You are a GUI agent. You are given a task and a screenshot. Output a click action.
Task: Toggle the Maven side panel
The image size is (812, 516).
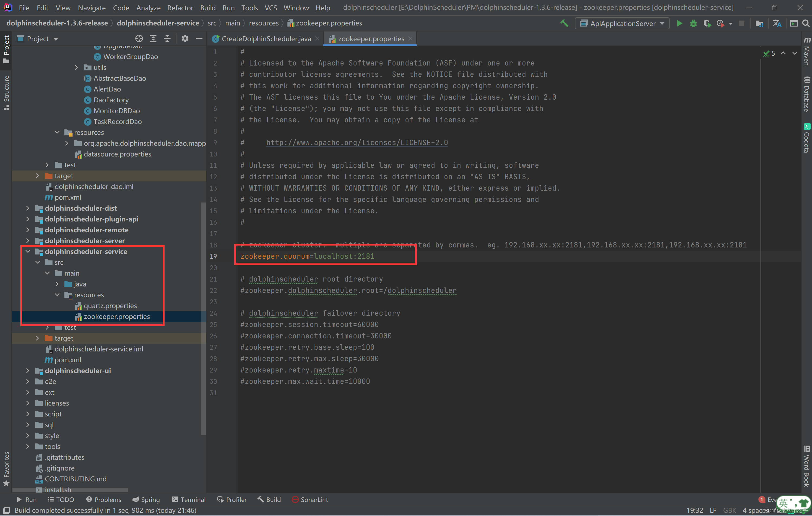(806, 52)
